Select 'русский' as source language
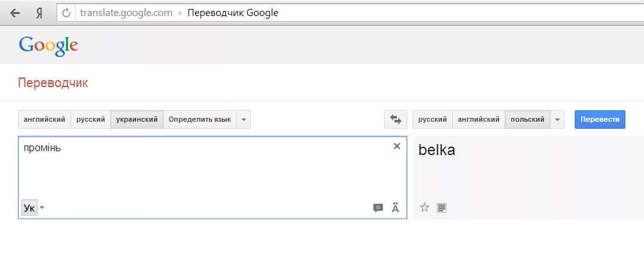This screenshot has width=644, height=271. coord(90,120)
